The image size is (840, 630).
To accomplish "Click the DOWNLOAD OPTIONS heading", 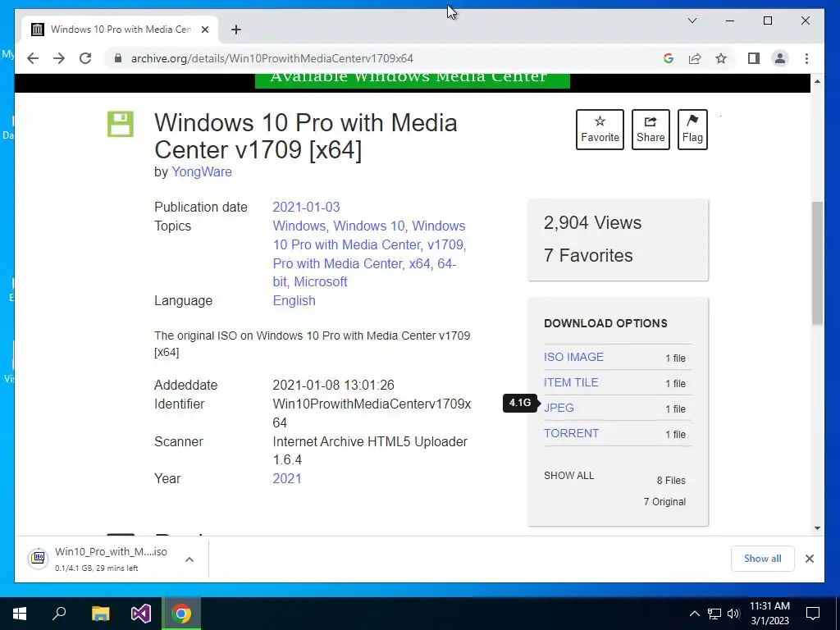I will (606, 323).
